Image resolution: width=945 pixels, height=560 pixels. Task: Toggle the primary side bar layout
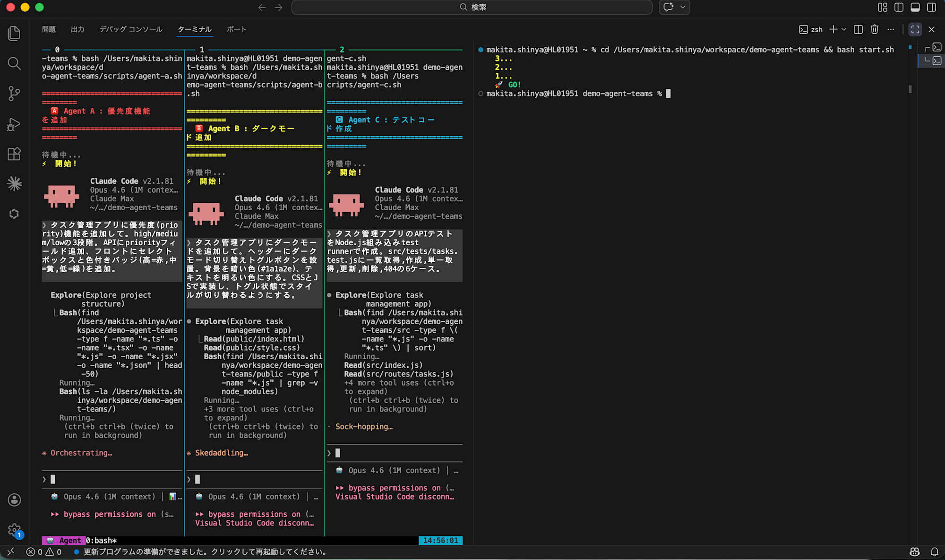click(899, 7)
